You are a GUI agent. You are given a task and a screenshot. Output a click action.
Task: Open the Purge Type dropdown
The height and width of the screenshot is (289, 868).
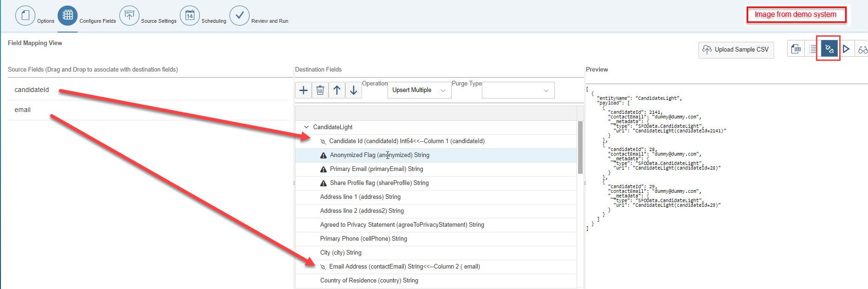tap(518, 90)
